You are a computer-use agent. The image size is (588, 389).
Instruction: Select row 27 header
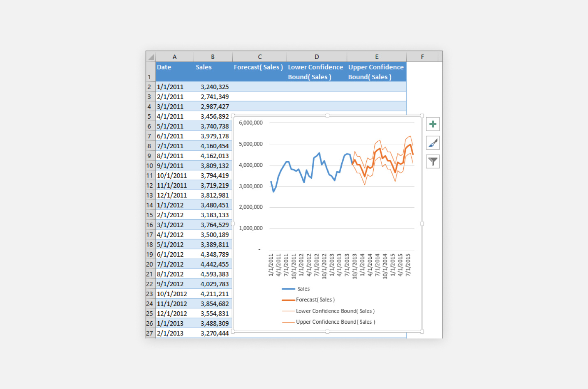pos(149,333)
